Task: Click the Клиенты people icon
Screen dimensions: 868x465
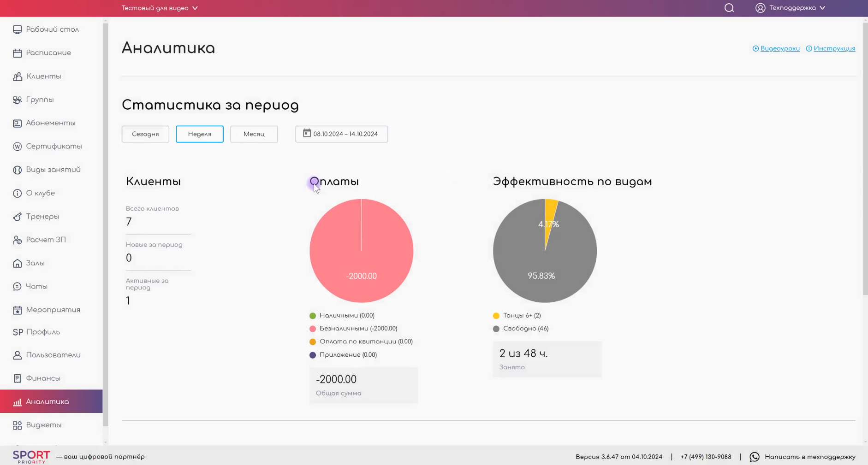Action: pos(18,77)
